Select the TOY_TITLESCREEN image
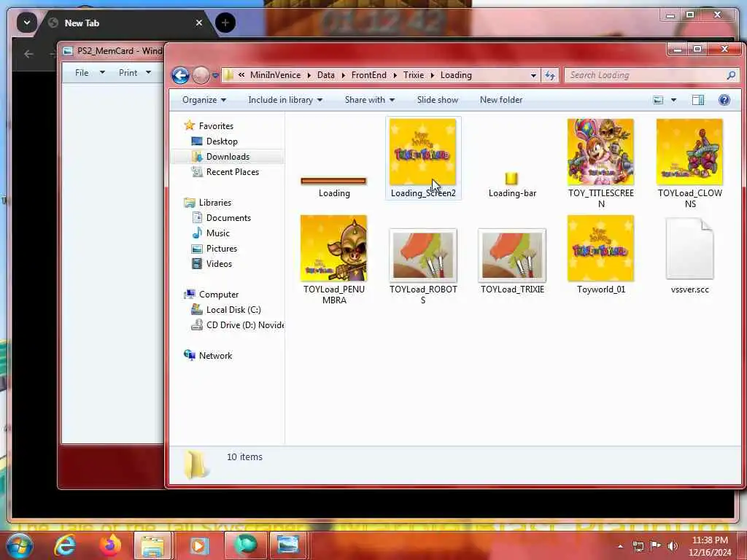 [601, 152]
